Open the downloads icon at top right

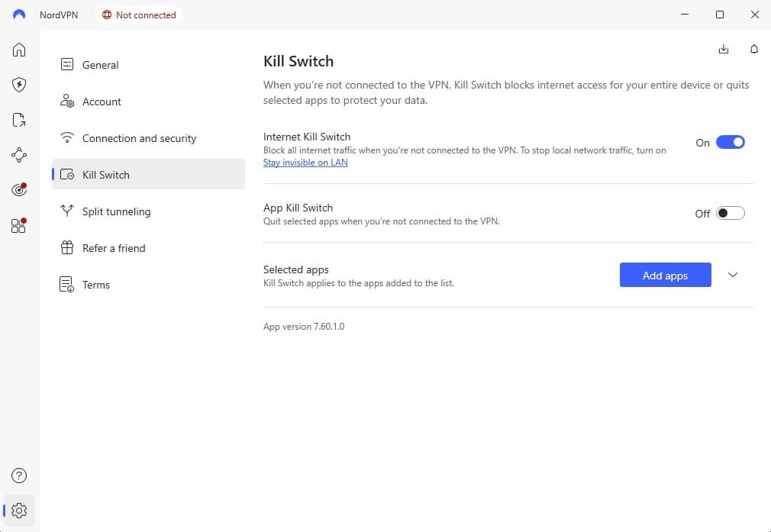click(x=724, y=49)
